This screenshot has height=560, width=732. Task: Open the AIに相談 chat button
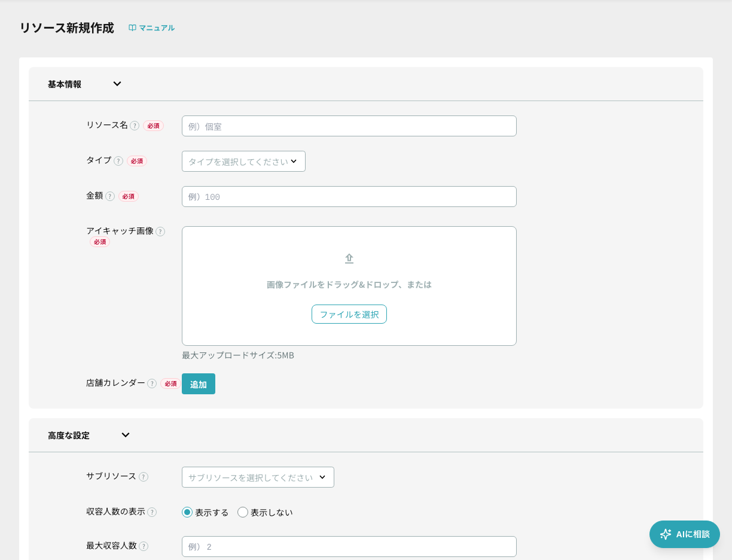(685, 534)
